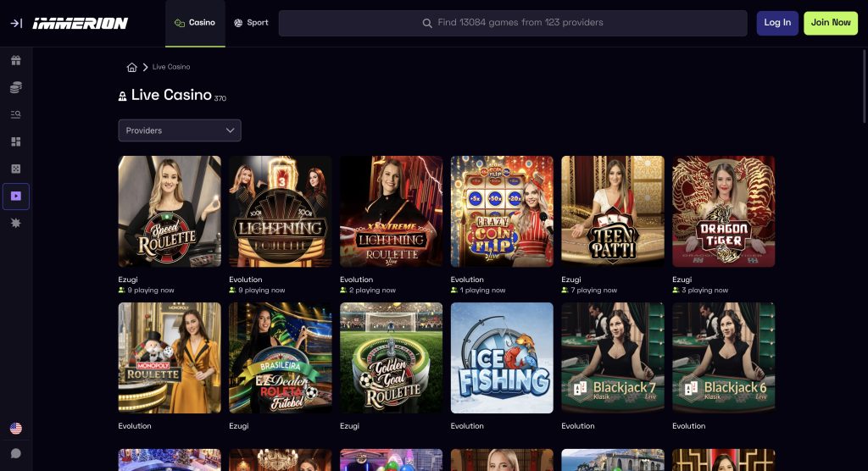Click '1 playing now' text
This screenshot has height=471, width=868.
(482, 290)
